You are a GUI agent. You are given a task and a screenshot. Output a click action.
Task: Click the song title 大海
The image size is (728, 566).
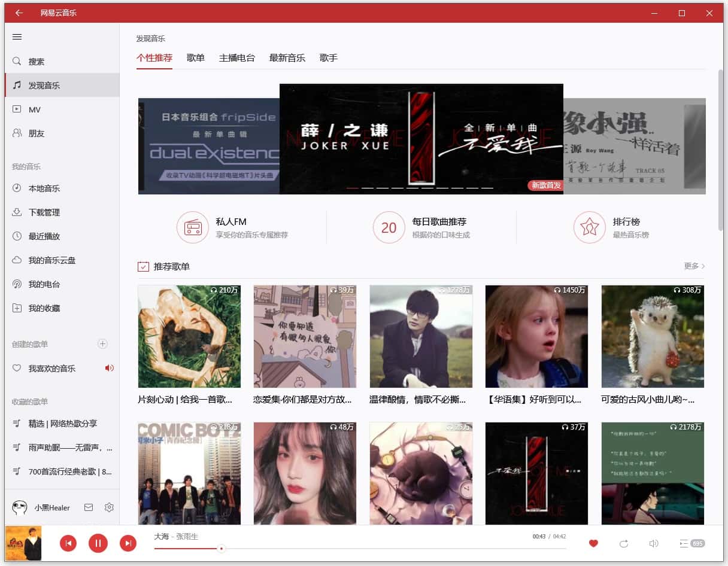click(162, 537)
